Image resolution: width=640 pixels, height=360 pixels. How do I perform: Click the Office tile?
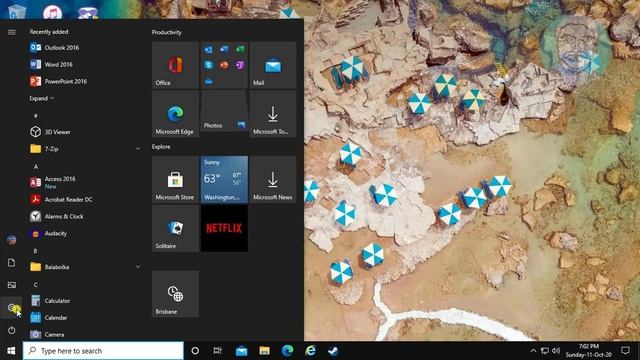point(175,65)
